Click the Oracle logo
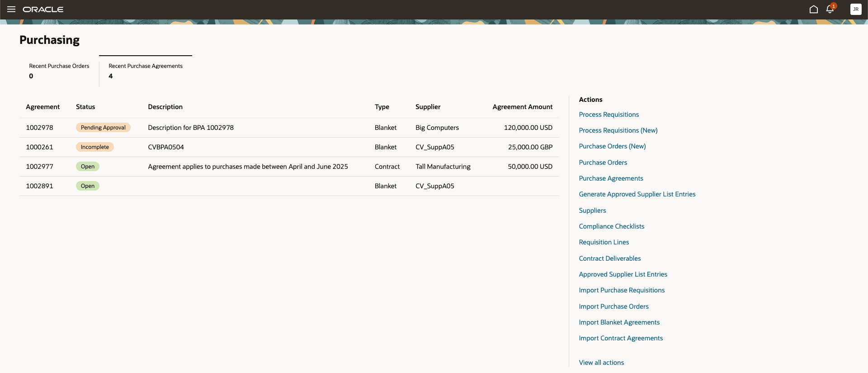868x373 pixels. (43, 10)
